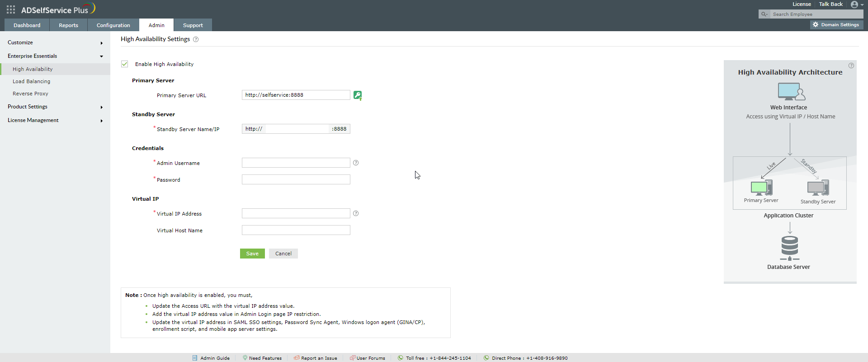This screenshot has height=362, width=868.
Task: Click the Application Cluster label in diagram
Action: tap(788, 216)
